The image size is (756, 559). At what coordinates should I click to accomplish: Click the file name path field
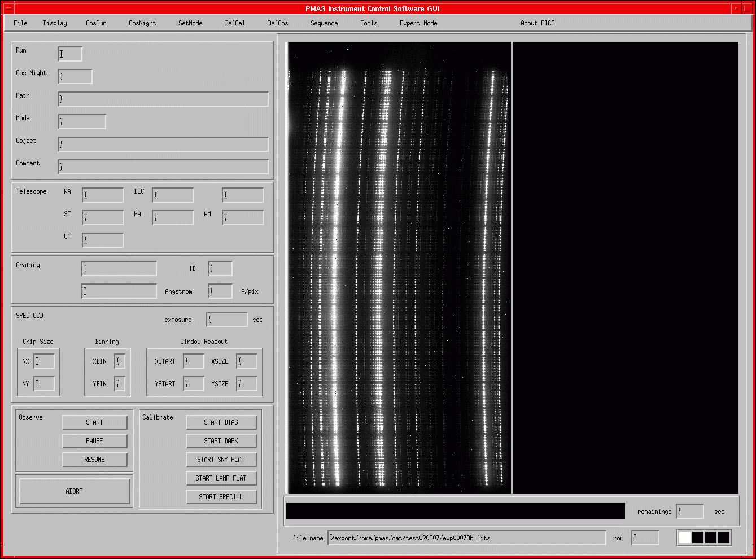(x=466, y=538)
